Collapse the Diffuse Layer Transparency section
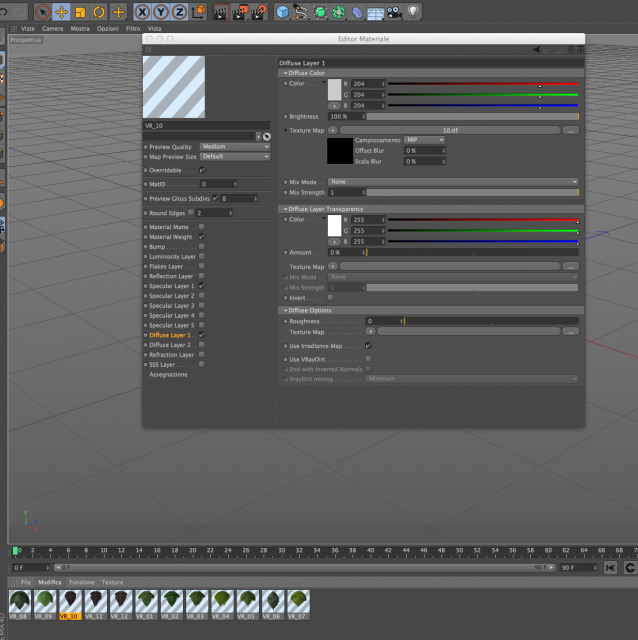Viewport: 638px width, 640px height. (286, 209)
